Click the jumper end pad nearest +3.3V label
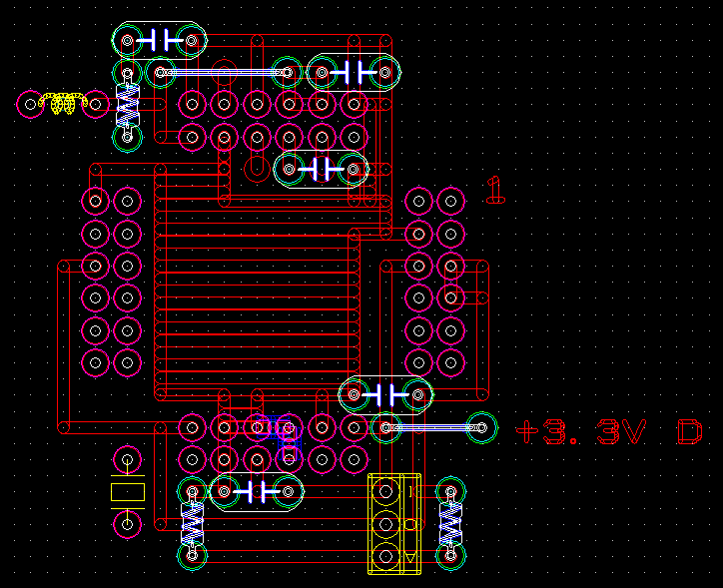The width and height of the screenshot is (723, 588). 482,428
